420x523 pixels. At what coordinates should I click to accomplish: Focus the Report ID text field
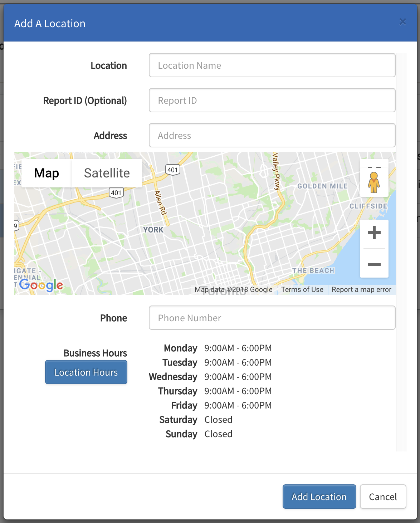(272, 101)
